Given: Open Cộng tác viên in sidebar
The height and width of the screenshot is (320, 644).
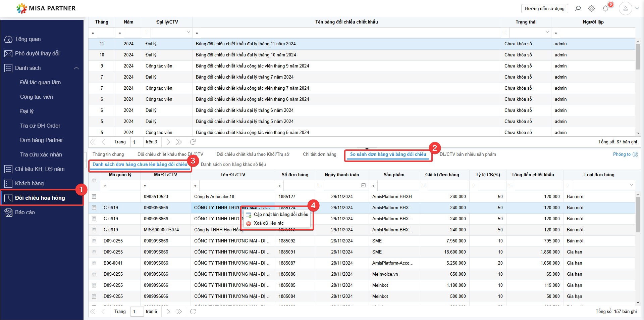Looking at the screenshot, I should coord(37,97).
